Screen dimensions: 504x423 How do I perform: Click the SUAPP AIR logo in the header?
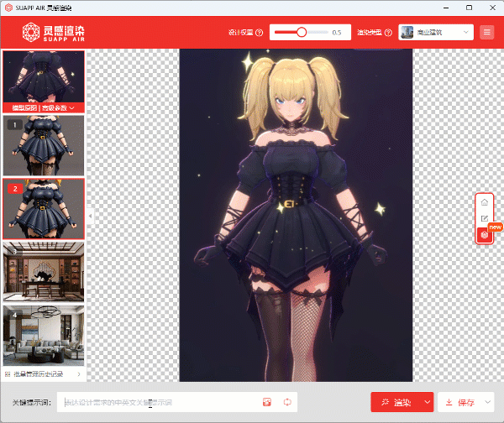58,34
